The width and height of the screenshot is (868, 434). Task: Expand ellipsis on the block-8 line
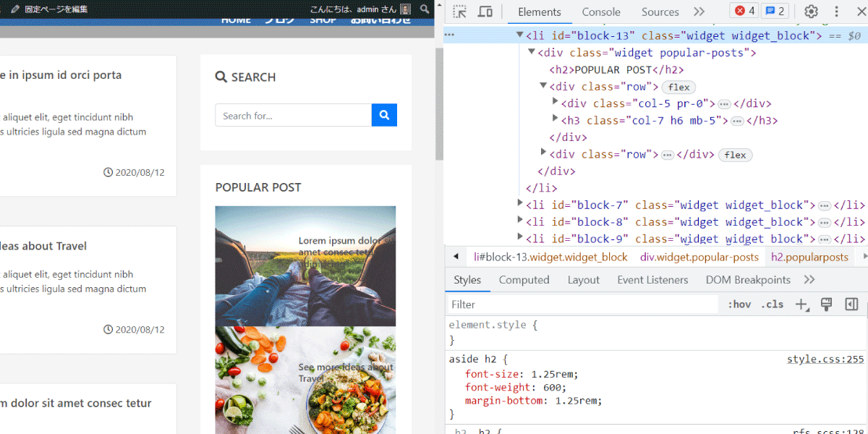[x=825, y=222]
